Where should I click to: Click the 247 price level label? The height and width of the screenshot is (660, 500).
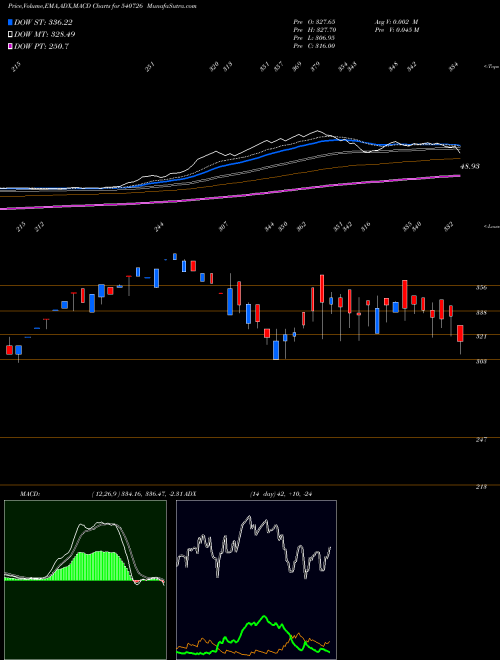(x=481, y=439)
